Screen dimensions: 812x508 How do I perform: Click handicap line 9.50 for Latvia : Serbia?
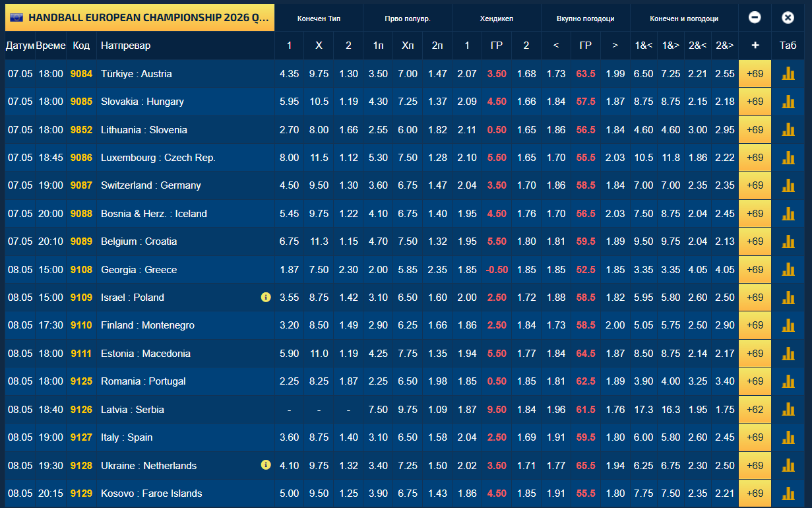tap(497, 410)
